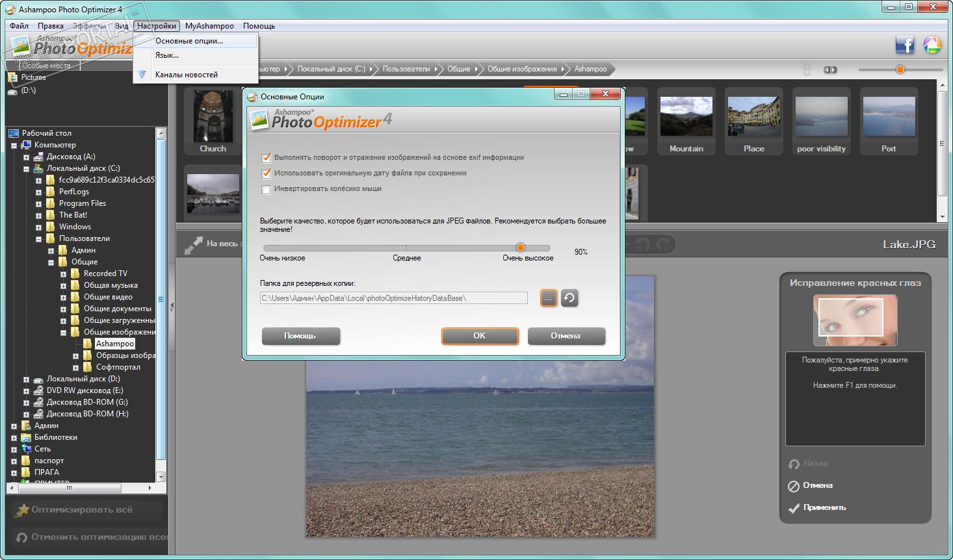Click OK in the Основные Опции dialog
The image size is (953, 560).
coord(480,336)
